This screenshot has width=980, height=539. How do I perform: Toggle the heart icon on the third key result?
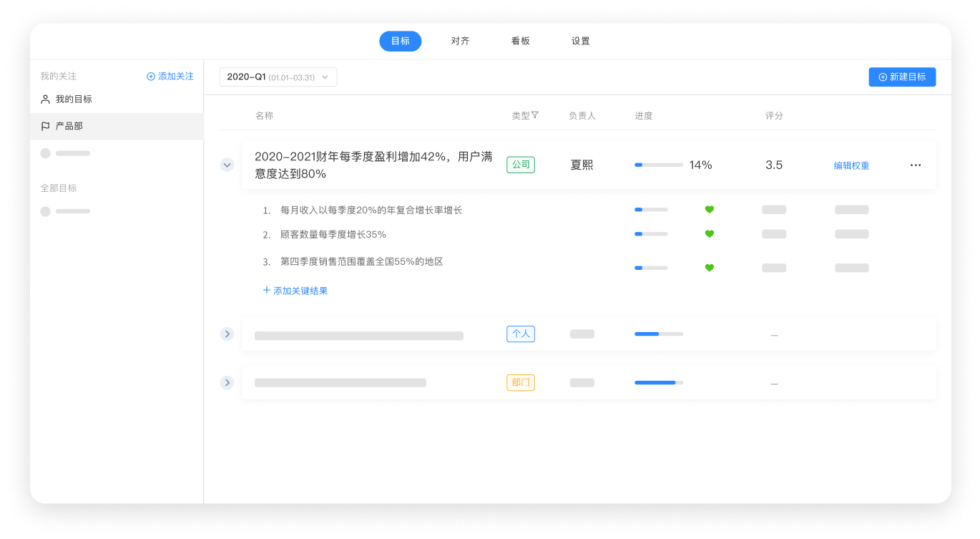(709, 268)
